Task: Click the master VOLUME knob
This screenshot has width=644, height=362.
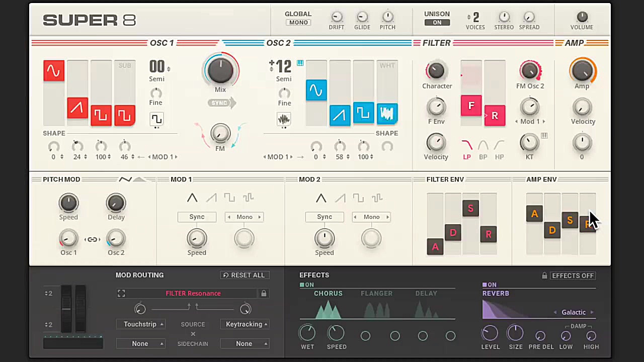Action: tap(582, 17)
